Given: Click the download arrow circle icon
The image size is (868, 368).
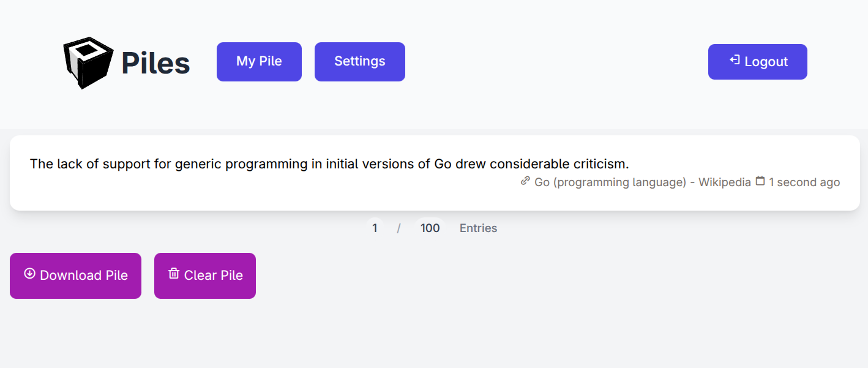Looking at the screenshot, I should point(29,274).
